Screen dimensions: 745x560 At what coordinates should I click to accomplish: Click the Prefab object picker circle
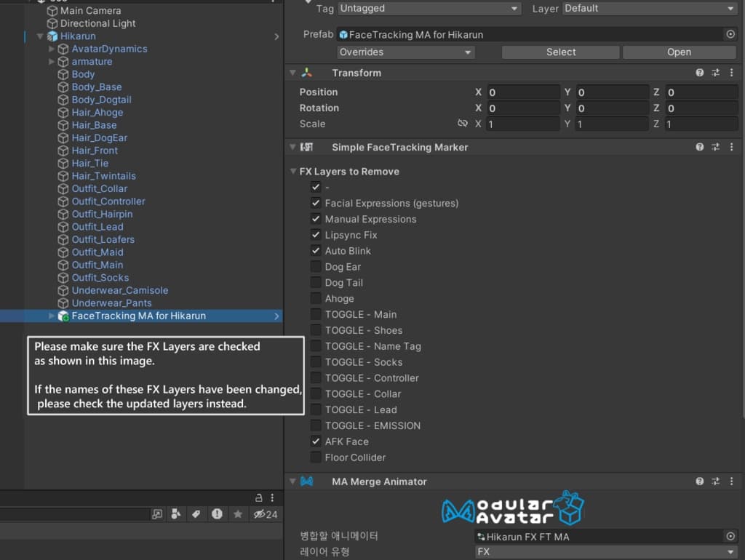730,34
